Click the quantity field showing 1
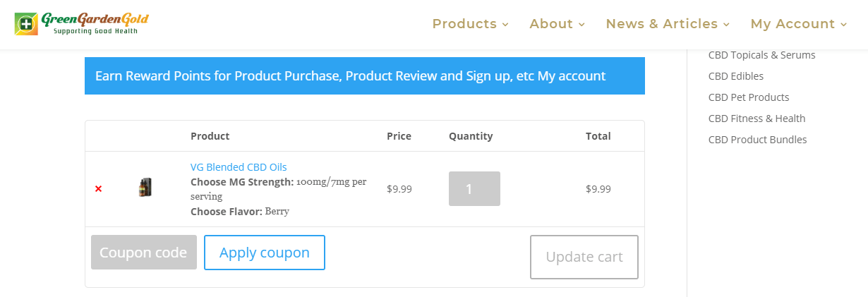This screenshot has width=868, height=297. pos(474,189)
